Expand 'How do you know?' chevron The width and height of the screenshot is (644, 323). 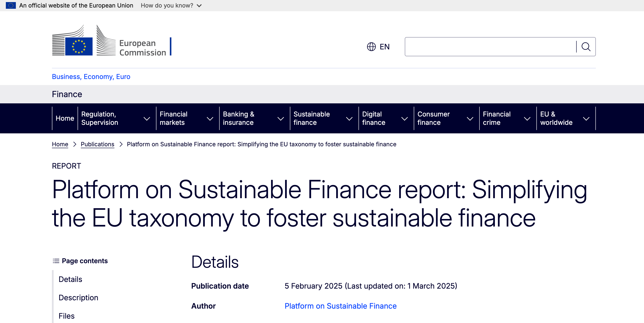[199, 6]
